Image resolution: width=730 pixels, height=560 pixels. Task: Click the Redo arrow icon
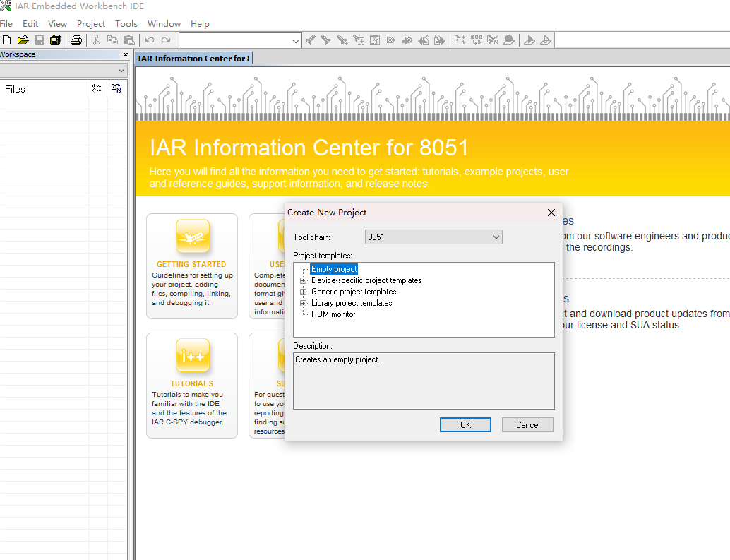click(x=166, y=40)
